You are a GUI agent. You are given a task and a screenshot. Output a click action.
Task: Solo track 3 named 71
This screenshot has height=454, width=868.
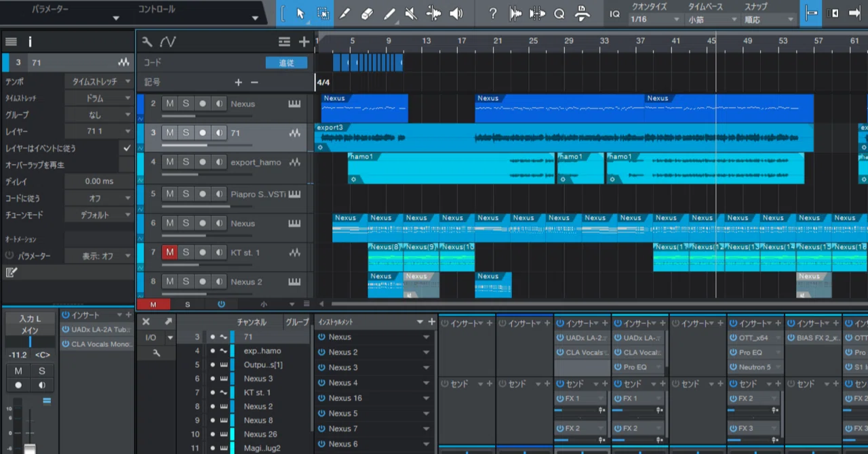(186, 133)
